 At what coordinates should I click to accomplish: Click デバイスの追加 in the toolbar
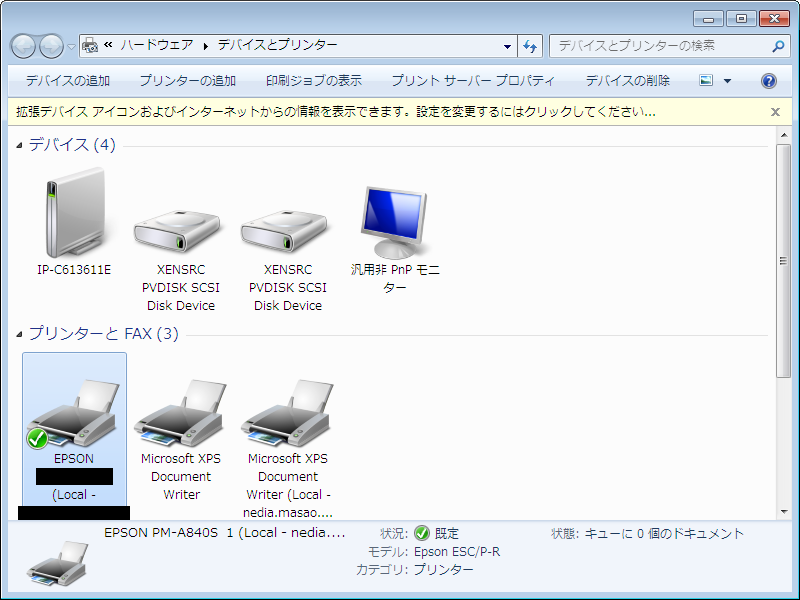[68, 81]
